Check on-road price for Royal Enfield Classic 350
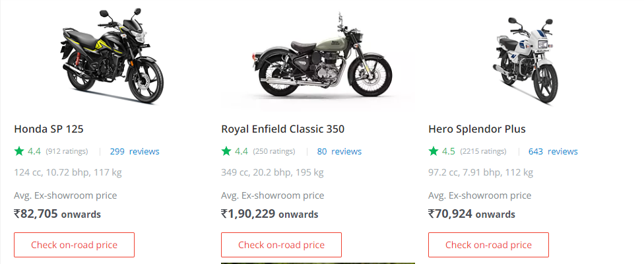Image resolution: width=644 pixels, height=264 pixels. 281,245
